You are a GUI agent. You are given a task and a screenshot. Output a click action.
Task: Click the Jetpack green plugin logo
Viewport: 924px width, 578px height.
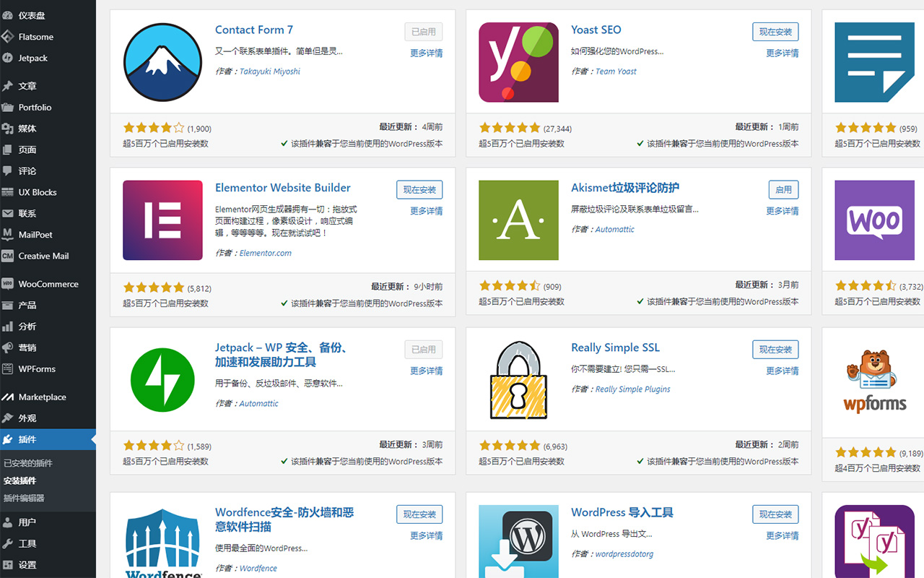[162, 380]
